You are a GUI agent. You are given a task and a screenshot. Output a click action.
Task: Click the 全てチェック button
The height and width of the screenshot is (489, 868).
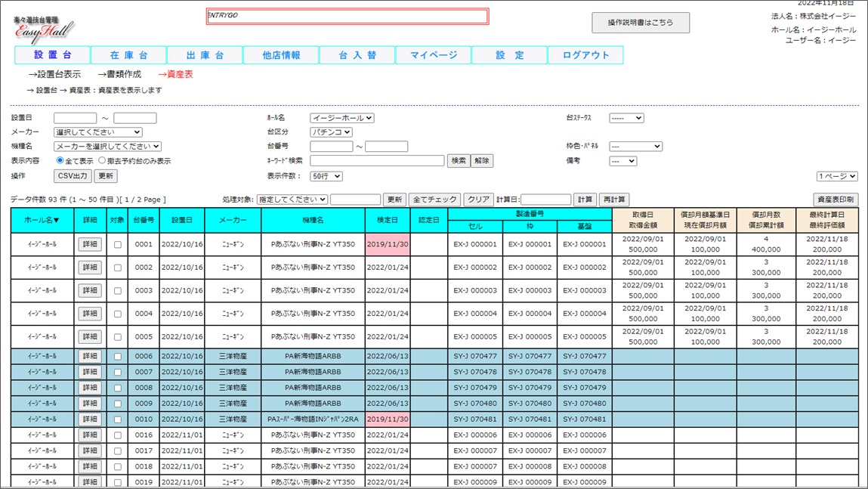point(434,200)
